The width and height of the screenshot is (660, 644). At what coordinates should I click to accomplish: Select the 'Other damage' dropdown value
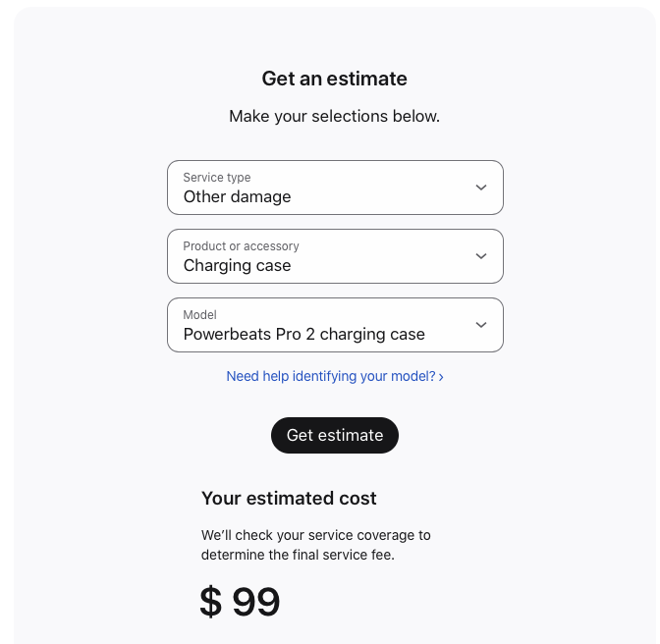pyautogui.click(x=238, y=196)
